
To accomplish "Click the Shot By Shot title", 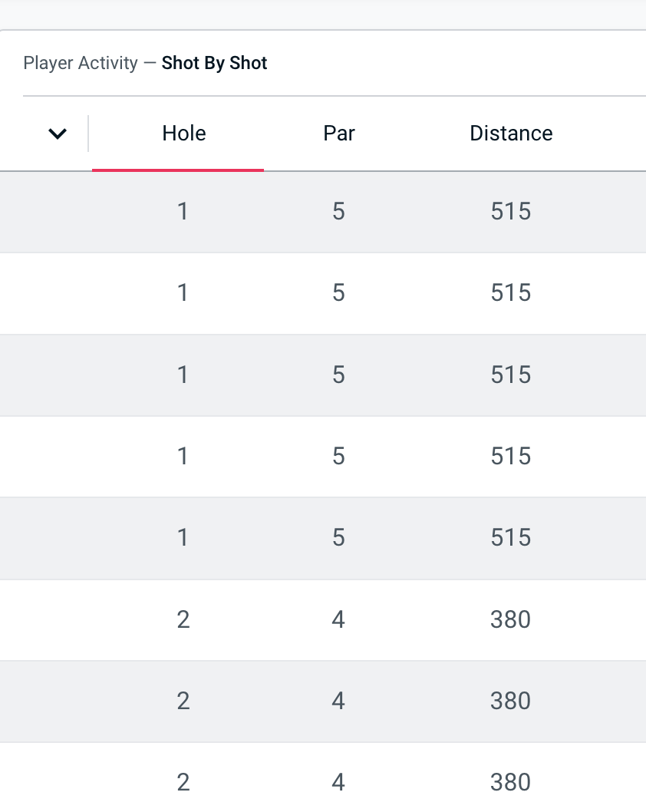I will tap(214, 63).
